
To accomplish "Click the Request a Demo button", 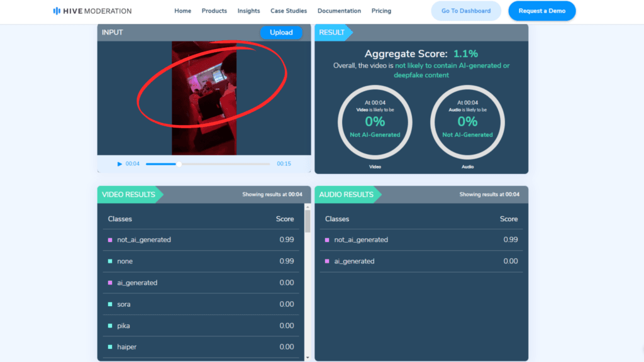I will coord(541,11).
